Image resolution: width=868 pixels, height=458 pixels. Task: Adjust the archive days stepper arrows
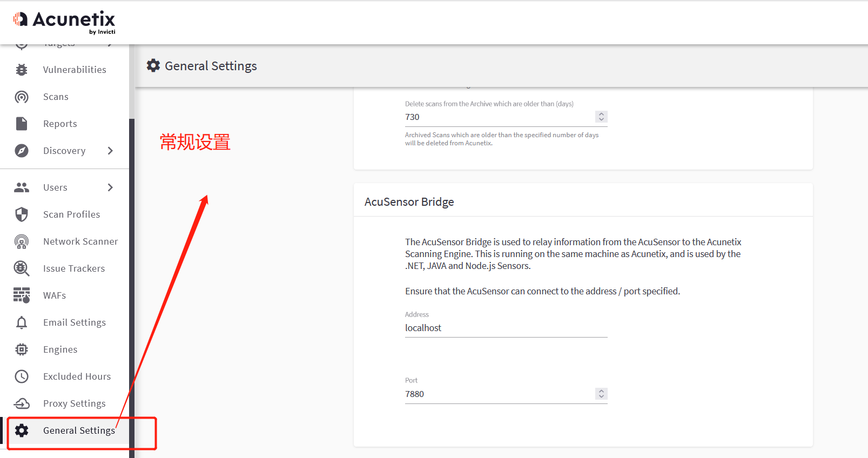click(x=601, y=117)
